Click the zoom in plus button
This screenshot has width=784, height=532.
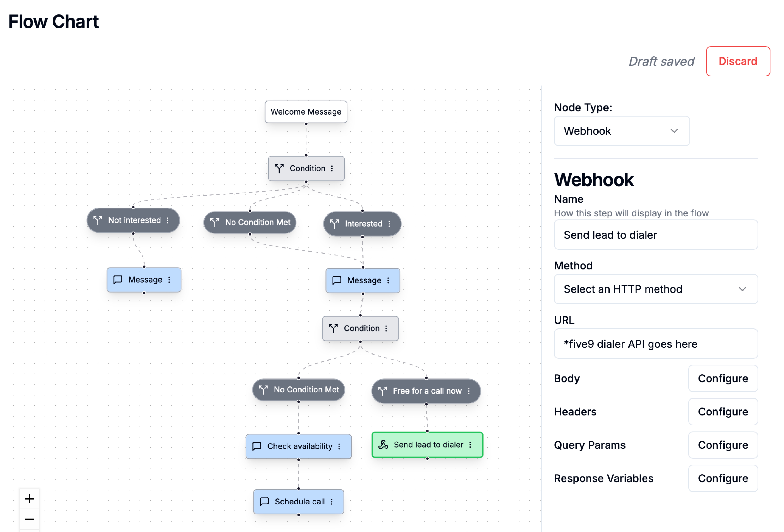pos(29,498)
